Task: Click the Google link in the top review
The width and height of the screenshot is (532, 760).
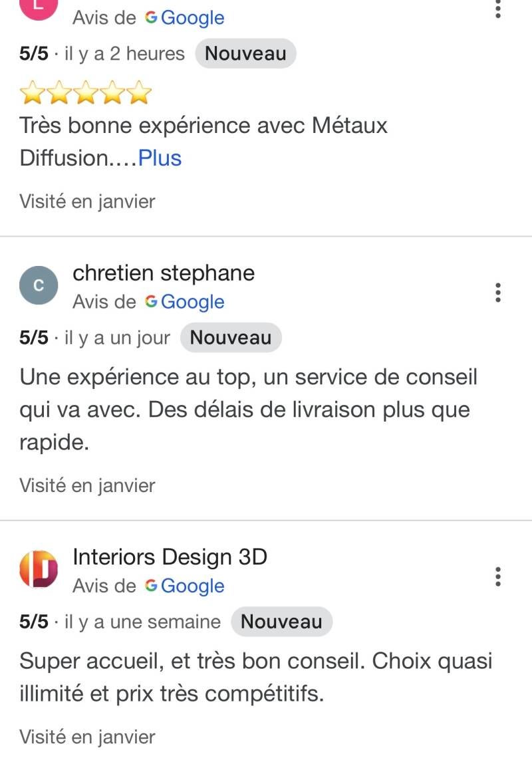Action: pos(193,18)
